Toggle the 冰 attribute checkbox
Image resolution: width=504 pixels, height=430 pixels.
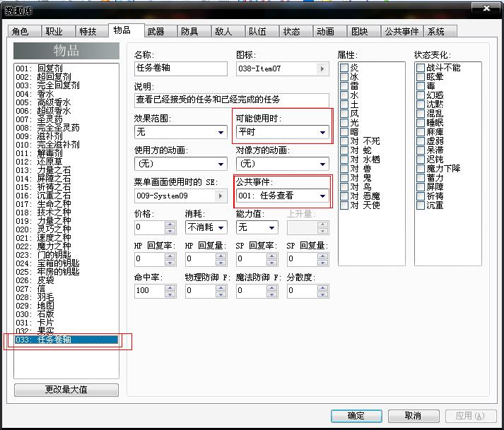(344, 77)
